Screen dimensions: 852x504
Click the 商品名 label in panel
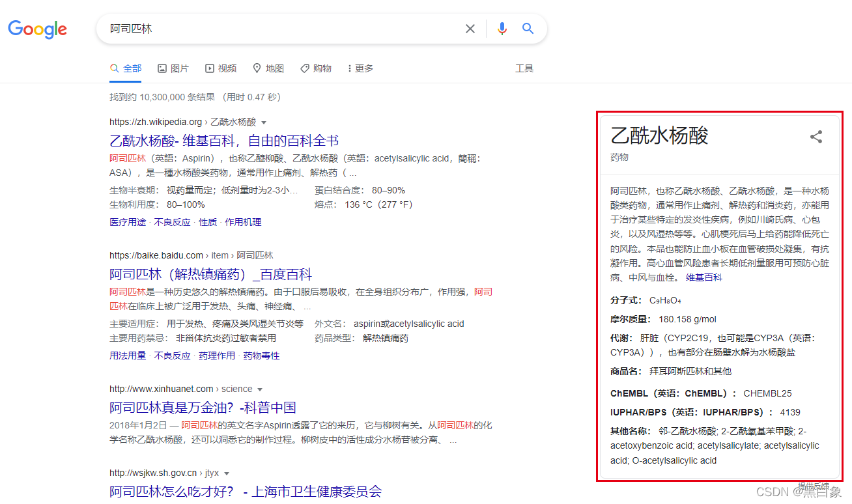[x=627, y=371]
